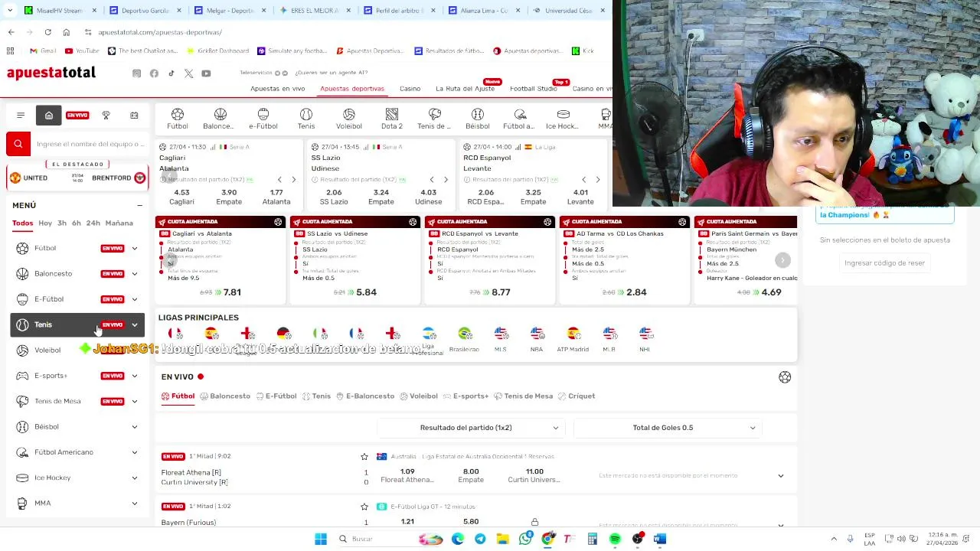980x551 pixels.
Task: Switch live list to Baloncesto tab
Action: [x=225, y=396]
